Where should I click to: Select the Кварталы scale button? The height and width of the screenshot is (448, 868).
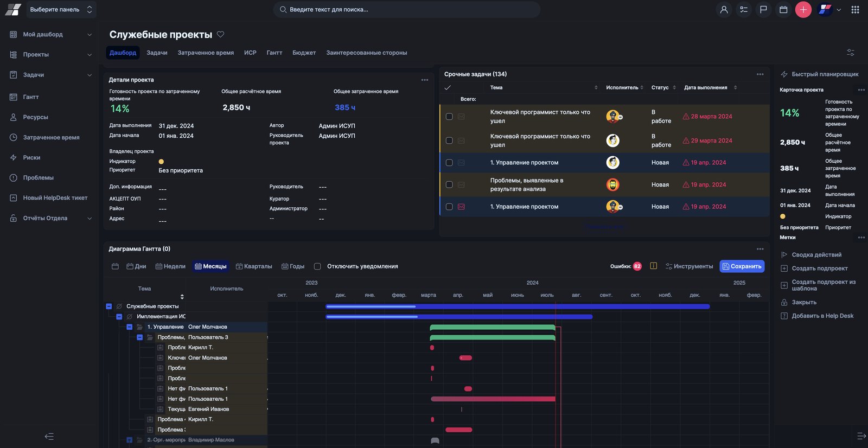(254, 266)
